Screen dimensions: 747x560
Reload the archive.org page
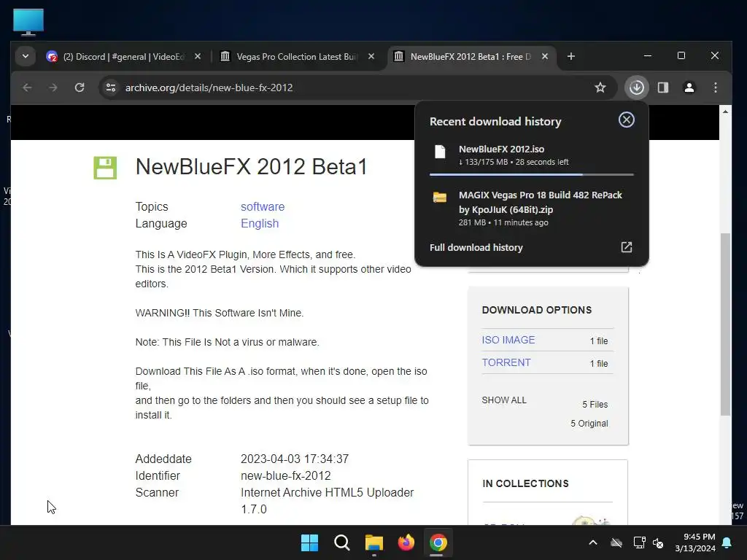click(x=80, y=87)
